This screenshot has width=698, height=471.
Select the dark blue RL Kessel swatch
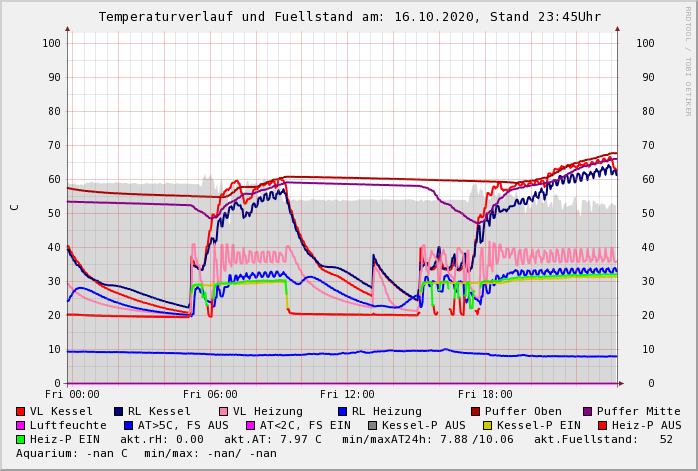pos(119,411)
